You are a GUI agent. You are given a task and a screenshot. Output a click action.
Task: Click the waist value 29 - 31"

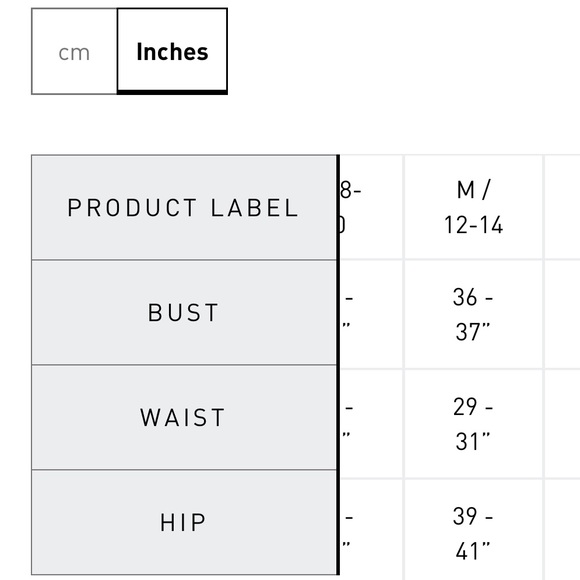(473, 424)
